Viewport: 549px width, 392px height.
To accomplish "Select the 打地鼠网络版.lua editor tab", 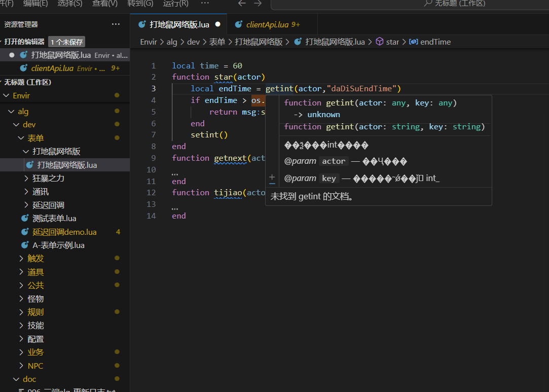I will coord(178,24).
